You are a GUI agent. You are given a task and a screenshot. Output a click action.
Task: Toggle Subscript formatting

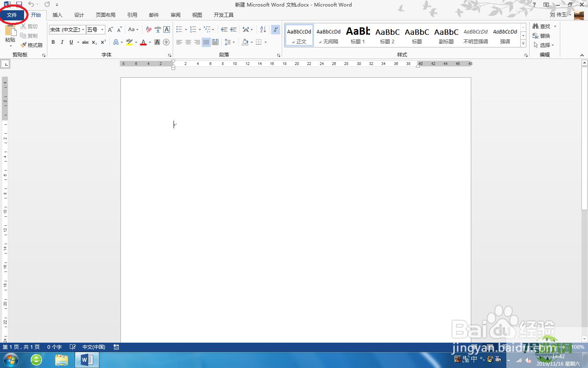click(x=94, y=42)
